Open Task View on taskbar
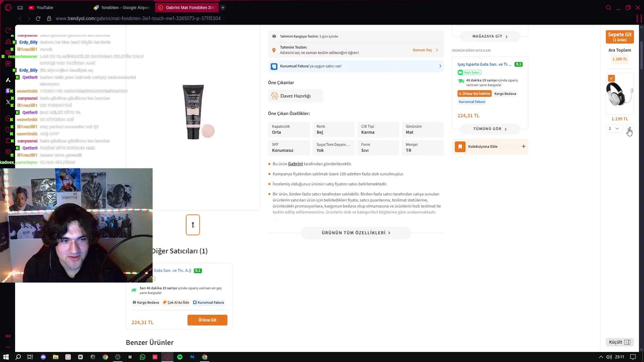Viewport: 644px width, 362px height. click(x=30, y=357)
